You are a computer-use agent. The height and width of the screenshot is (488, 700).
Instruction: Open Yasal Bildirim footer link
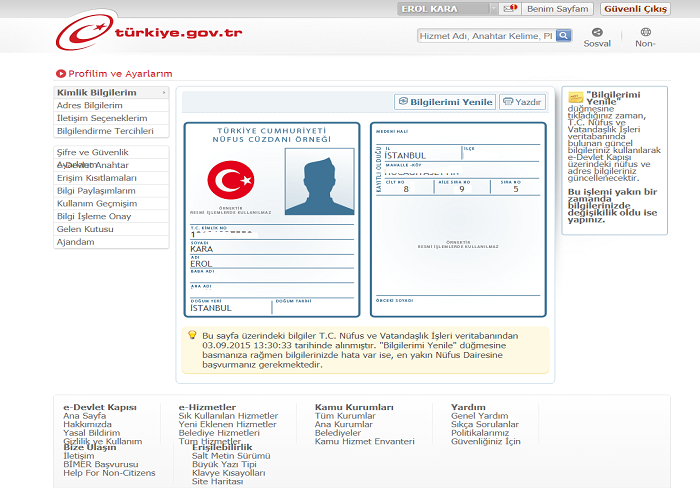tap(92, 433)
